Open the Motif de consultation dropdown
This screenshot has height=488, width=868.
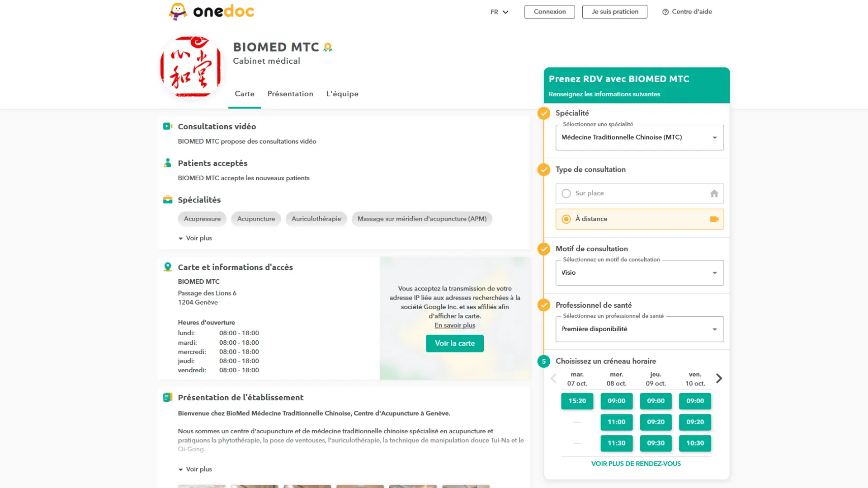coord(639,273)
